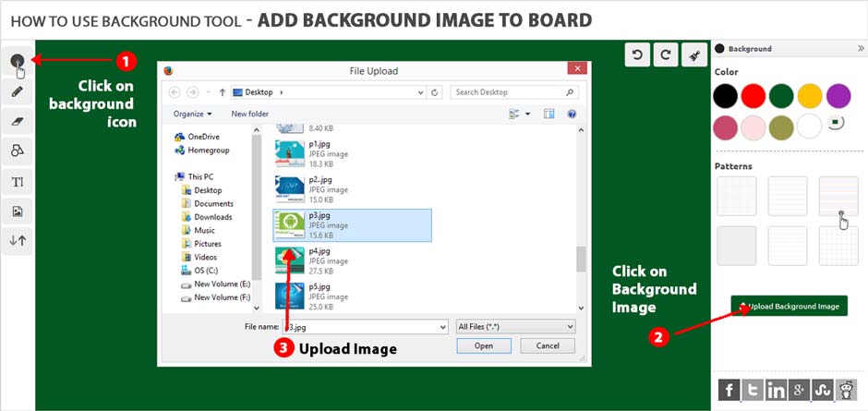Share on Twitter
The width and height of the screenshot is (868, 411).
pyautogui.click(x=753, y=390)
